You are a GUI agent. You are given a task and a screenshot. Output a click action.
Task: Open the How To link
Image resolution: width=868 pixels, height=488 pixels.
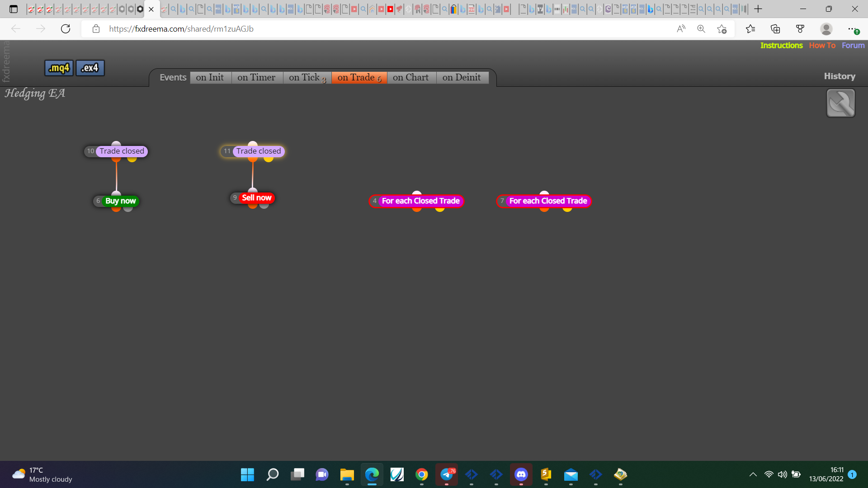822,45
